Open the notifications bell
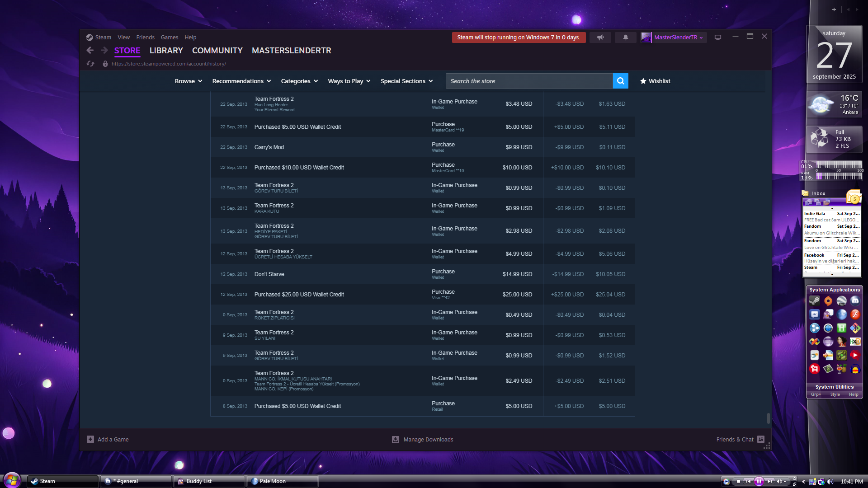The image size is (868, 488). pos(626,38)
